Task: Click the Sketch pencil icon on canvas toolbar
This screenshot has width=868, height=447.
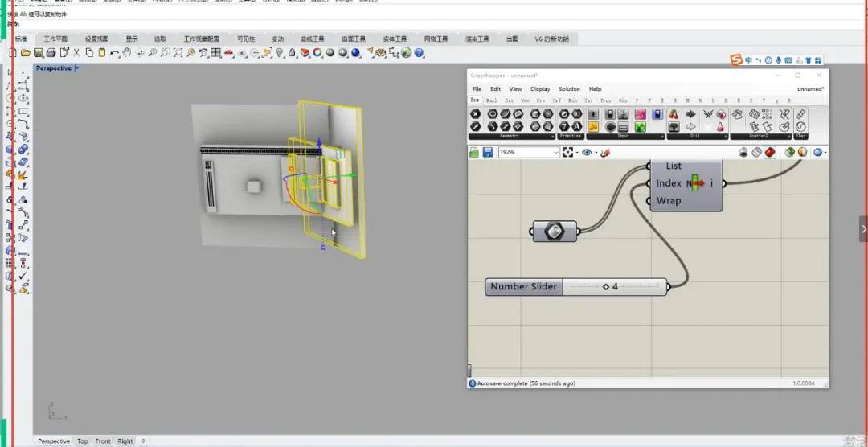Action: click(605, 152)
